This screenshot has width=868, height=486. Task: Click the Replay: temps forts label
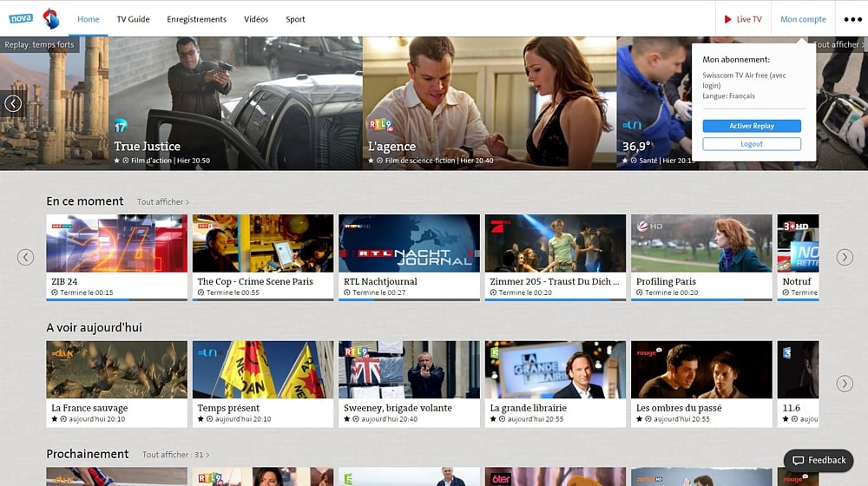[39, 45]
